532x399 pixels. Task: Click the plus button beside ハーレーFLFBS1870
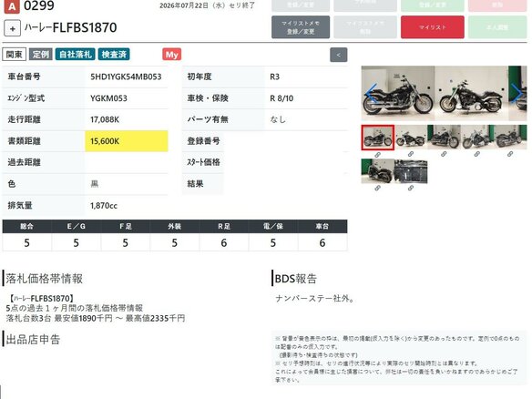tap(12, 28)
